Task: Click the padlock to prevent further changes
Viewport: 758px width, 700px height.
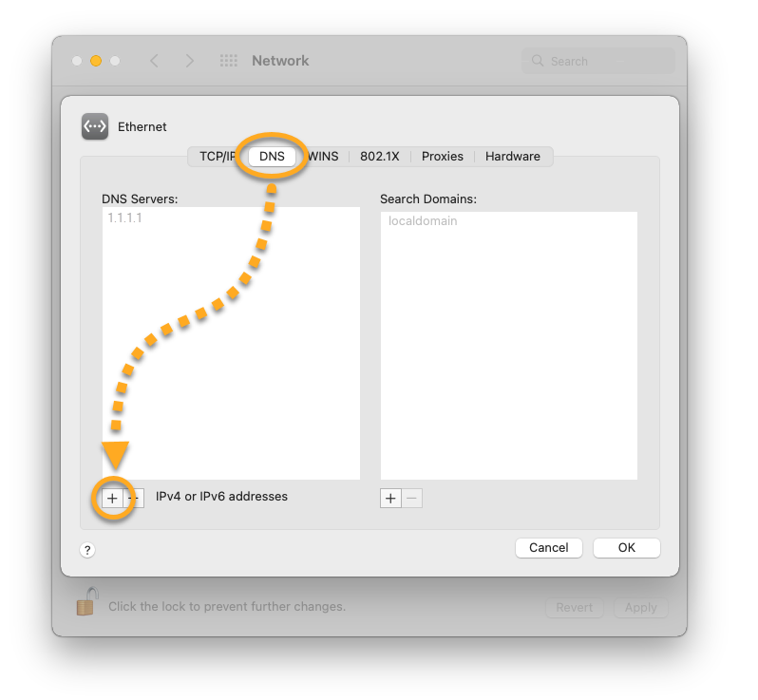Action: pos(86,602)
